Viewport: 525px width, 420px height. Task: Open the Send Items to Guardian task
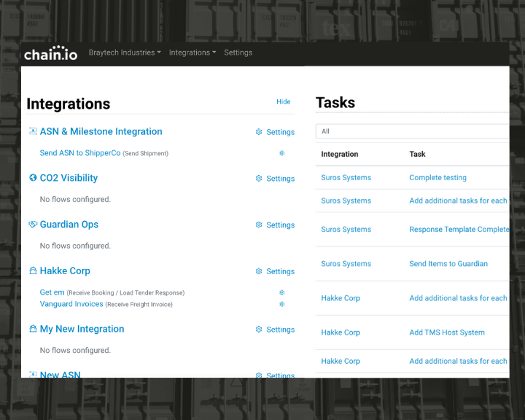pos(448,264)
